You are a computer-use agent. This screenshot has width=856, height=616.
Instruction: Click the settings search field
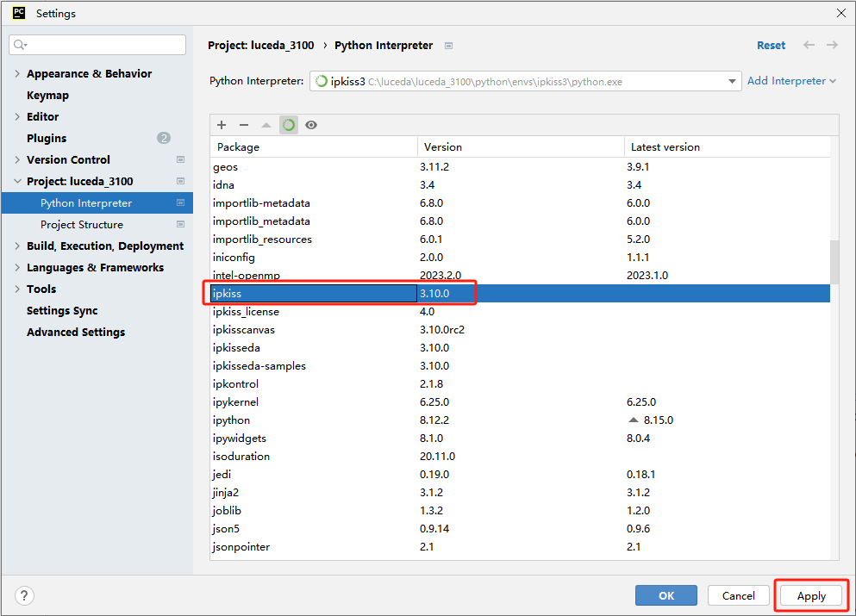[97, 45]
